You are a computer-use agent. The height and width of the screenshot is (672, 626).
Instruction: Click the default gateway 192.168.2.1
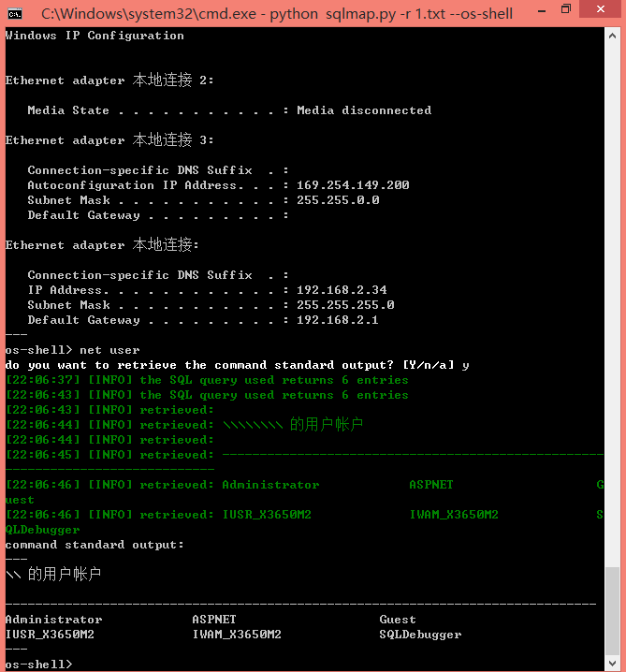click(338, 320)
